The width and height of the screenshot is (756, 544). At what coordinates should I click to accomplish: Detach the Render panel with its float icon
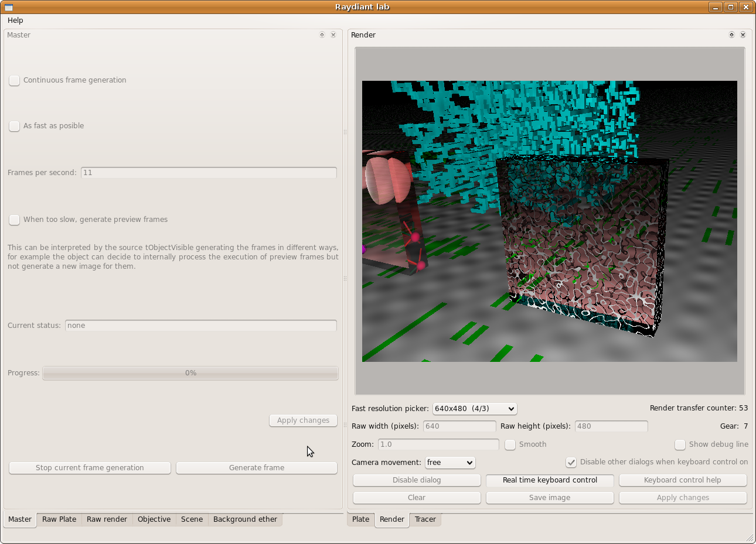[731, 35]
